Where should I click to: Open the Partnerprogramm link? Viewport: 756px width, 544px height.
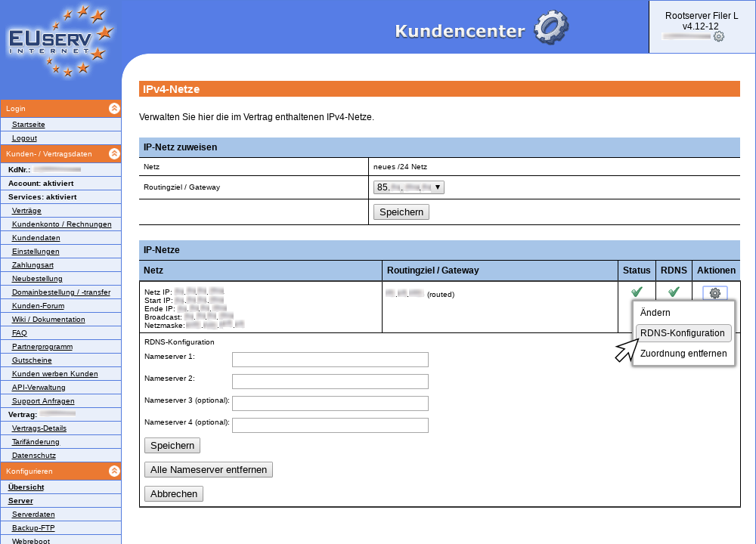pyautogui.click(x=42, y=347)
